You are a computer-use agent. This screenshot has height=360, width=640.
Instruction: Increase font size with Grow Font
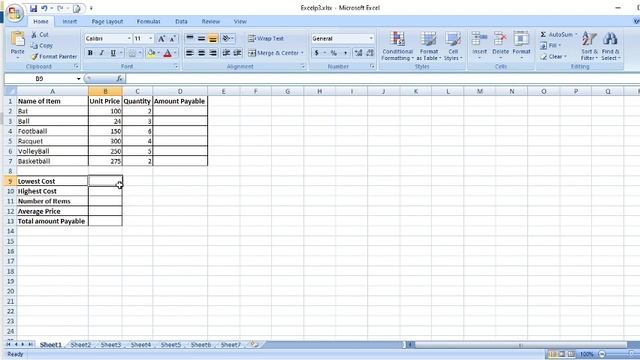point(161,39)
